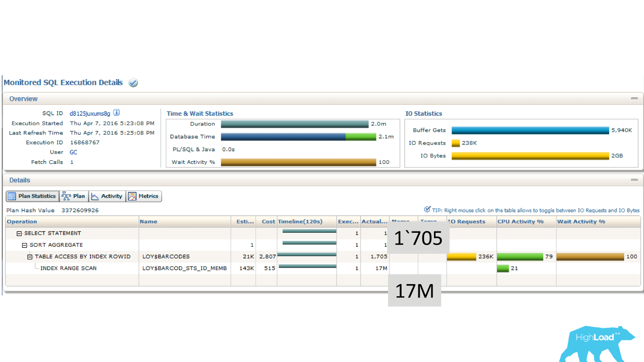
Task: Collapse the SORT AGGREGATE tree node
Action: point(25,245)
